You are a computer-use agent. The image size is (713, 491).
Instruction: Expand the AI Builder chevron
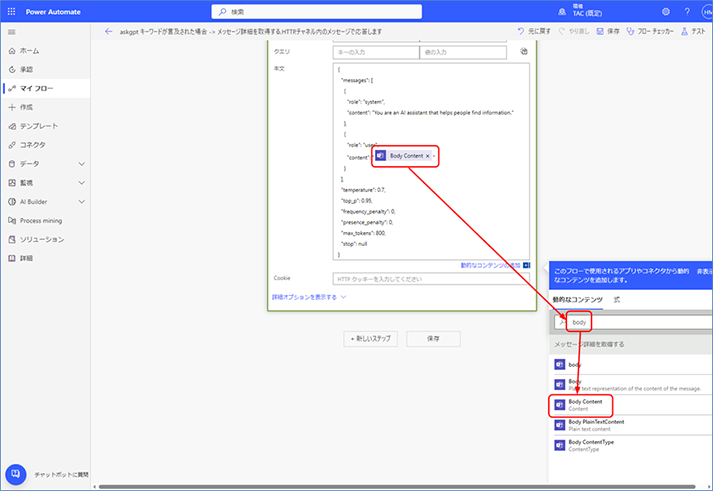[x=81, y=201]
